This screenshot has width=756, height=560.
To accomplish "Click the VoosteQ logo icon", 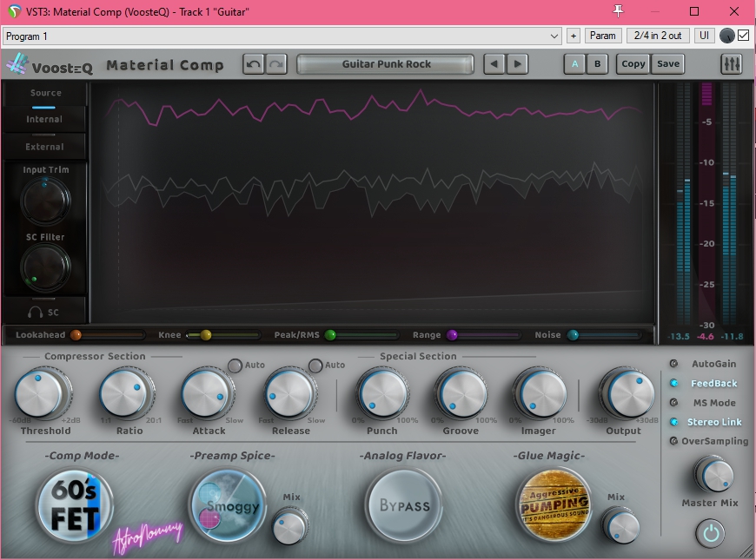I will pyautogui.click(x=17, y=64).
